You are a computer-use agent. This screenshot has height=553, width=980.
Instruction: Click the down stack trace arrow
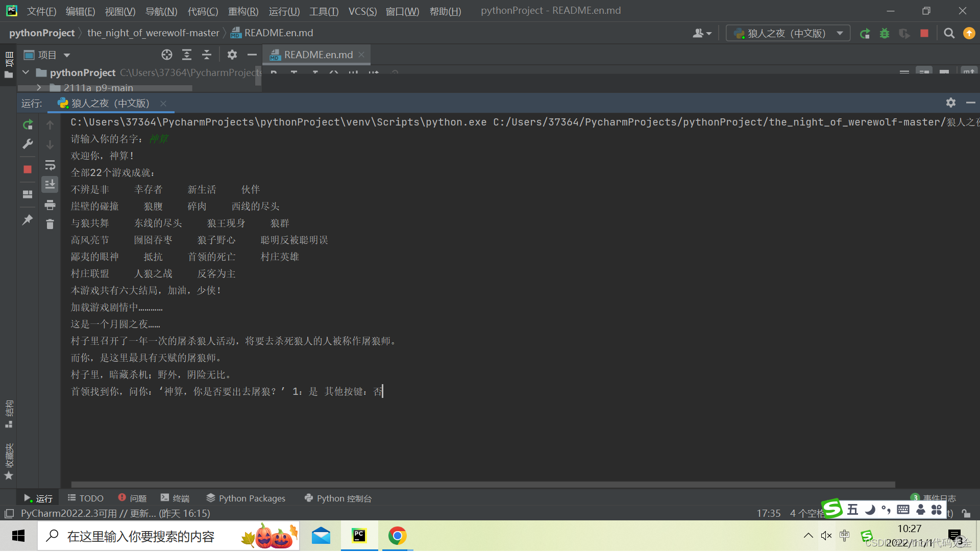pyautogui.click(x=50, y=145)
